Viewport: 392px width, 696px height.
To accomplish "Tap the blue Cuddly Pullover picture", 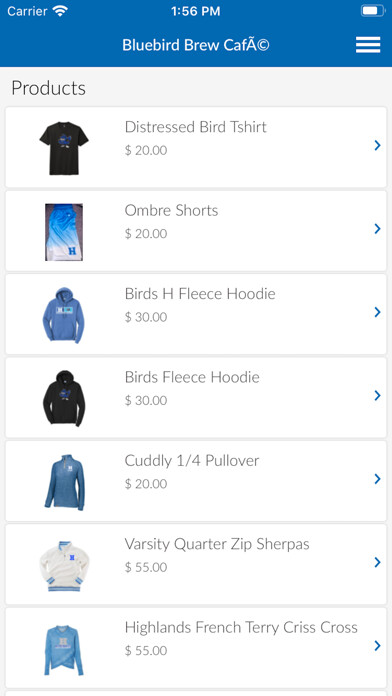I will pos(65,482).
